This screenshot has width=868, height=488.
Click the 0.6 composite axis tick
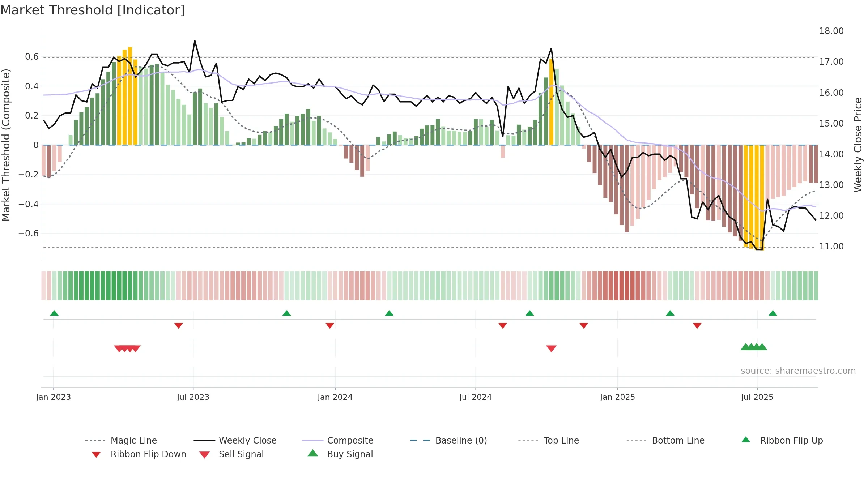tap(32, 57)
